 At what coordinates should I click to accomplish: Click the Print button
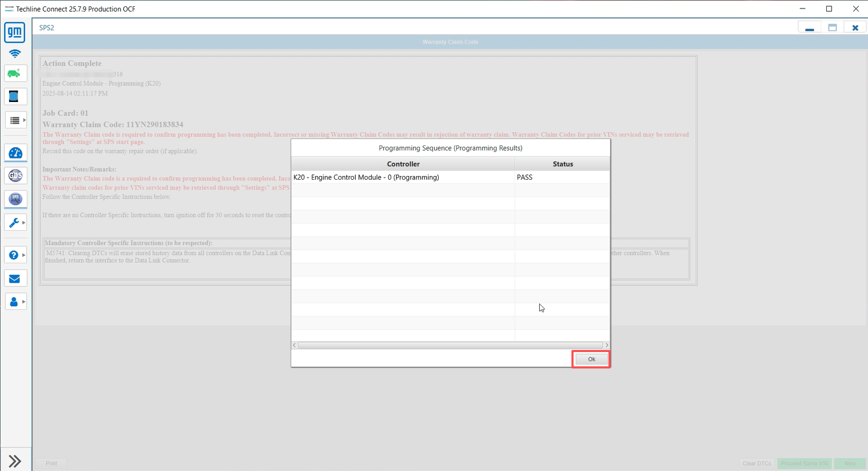51,464
